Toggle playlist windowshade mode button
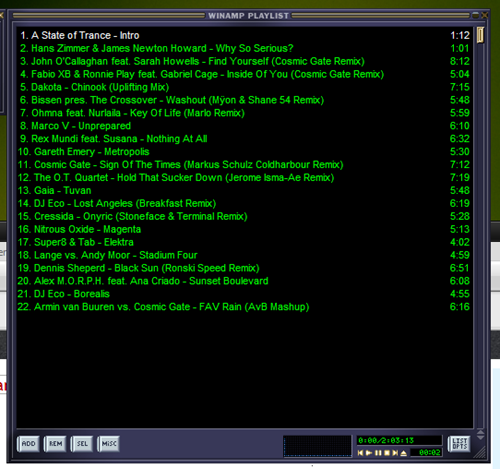 click(x=475, y=15)
